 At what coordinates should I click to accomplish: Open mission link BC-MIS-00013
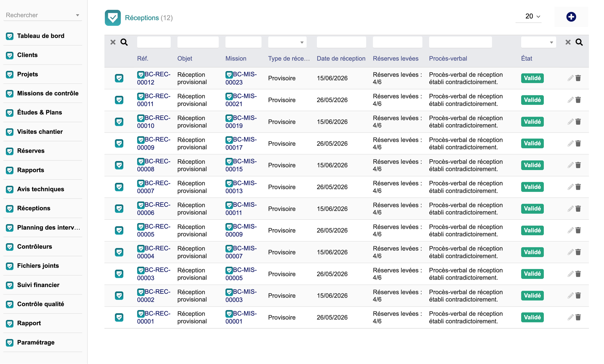(x=241, y=187)
